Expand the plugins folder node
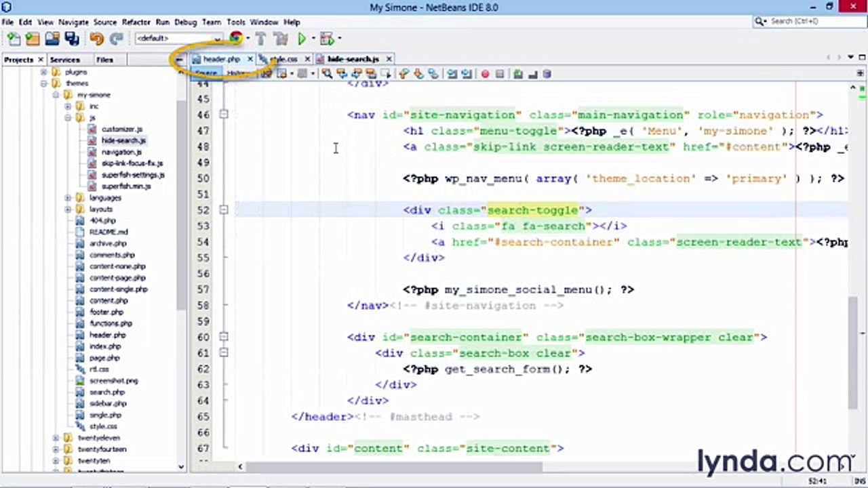Viewport: 868px width, 488px height. coord(44,72)
